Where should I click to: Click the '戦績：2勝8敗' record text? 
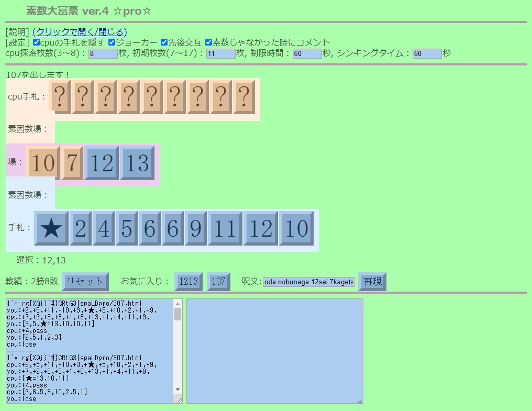(x=32, y=281)
